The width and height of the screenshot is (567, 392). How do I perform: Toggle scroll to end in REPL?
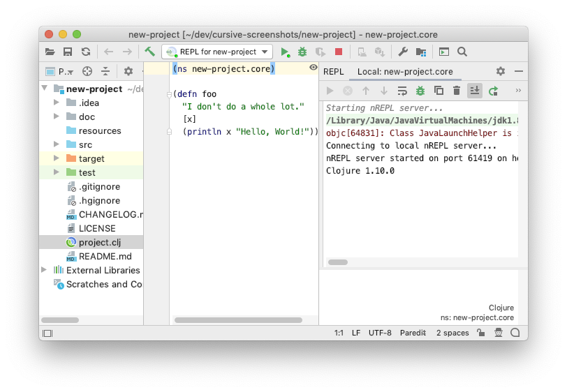(x=475, y=91)
